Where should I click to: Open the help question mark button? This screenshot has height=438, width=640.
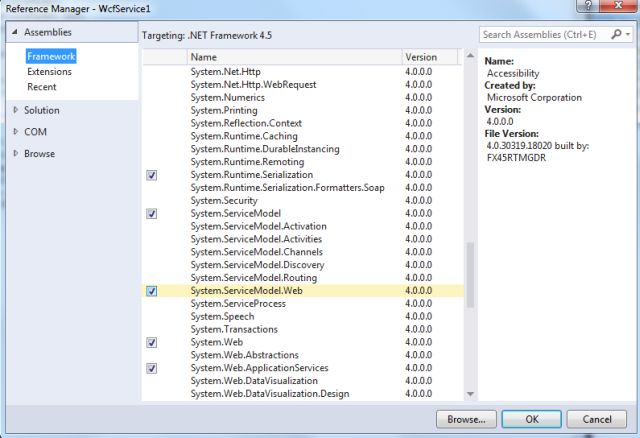588,5
